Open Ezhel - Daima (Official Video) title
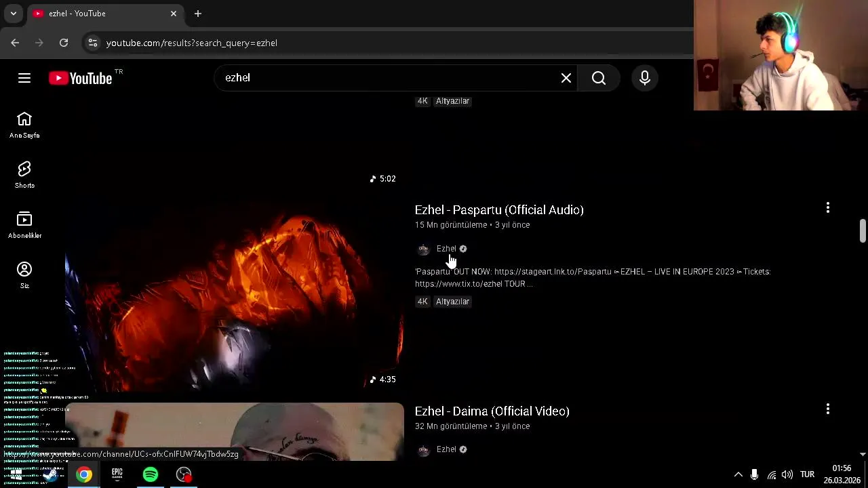The width and height of the screenshot is (868, 488). [492, 411]
